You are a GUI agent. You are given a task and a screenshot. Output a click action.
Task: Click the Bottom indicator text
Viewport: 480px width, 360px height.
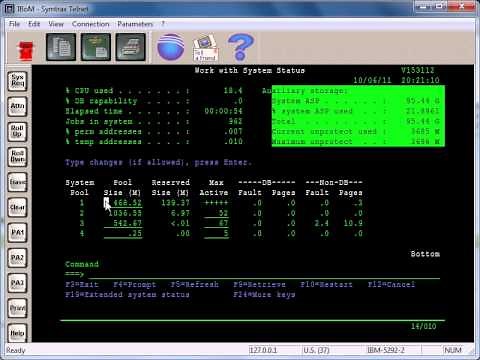(425, 254)
